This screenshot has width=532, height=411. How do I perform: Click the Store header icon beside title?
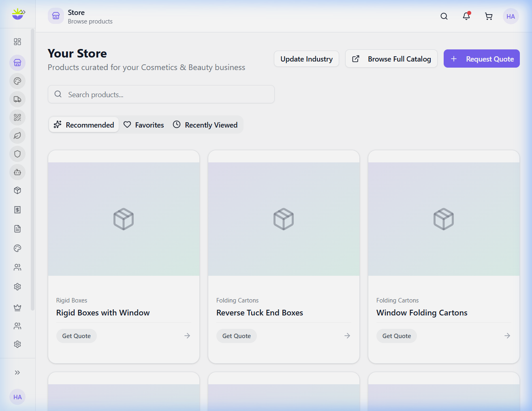click(x=56, y=16)
